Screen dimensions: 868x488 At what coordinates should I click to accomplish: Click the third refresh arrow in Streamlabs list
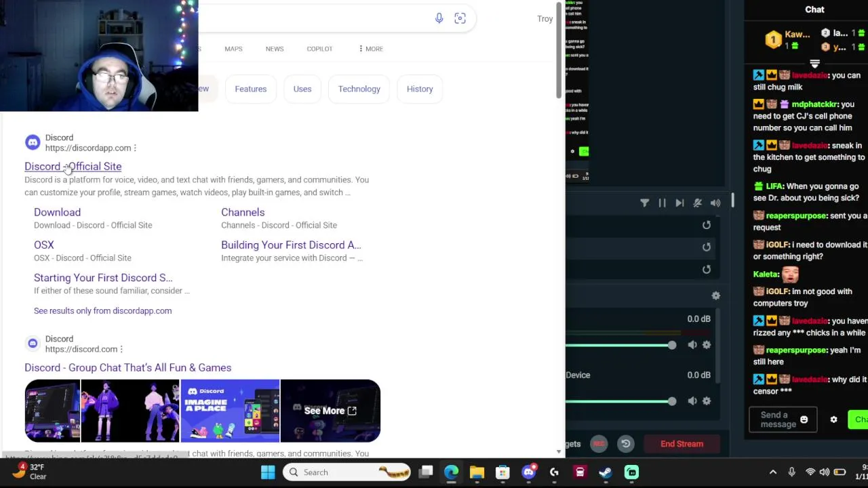707,270
